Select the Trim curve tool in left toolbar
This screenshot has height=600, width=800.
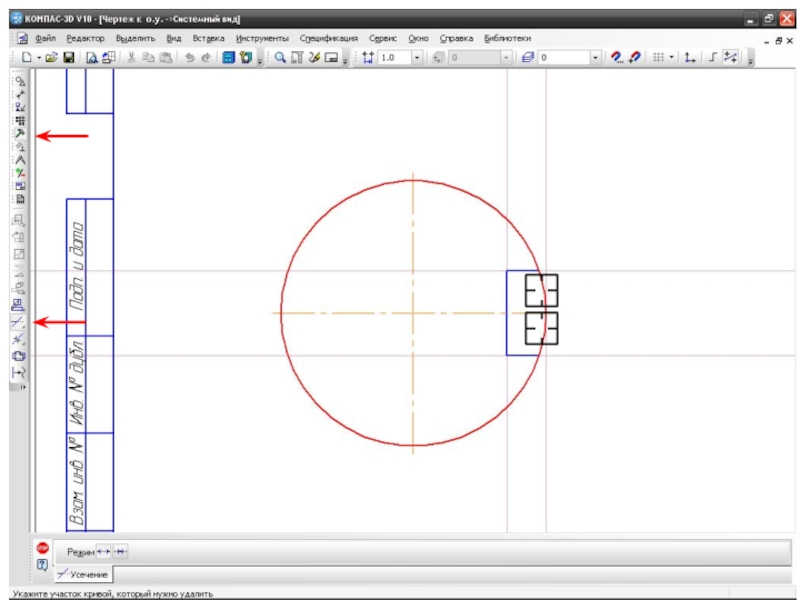19,322
